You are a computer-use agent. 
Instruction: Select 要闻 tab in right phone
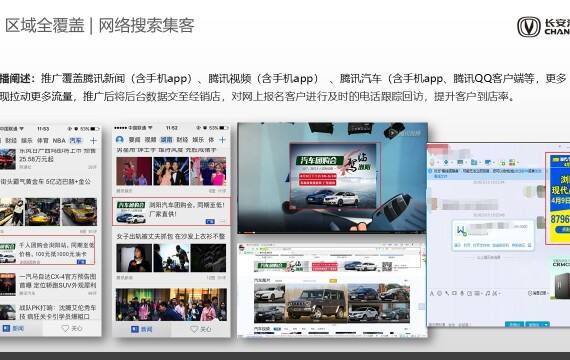[135, 140]
